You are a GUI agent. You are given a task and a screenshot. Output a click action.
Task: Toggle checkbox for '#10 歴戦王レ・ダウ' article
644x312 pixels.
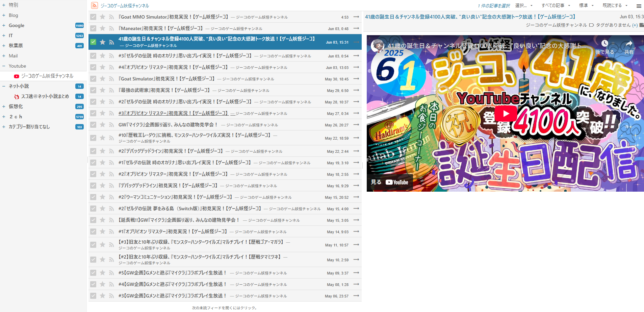tap(93, 138)
